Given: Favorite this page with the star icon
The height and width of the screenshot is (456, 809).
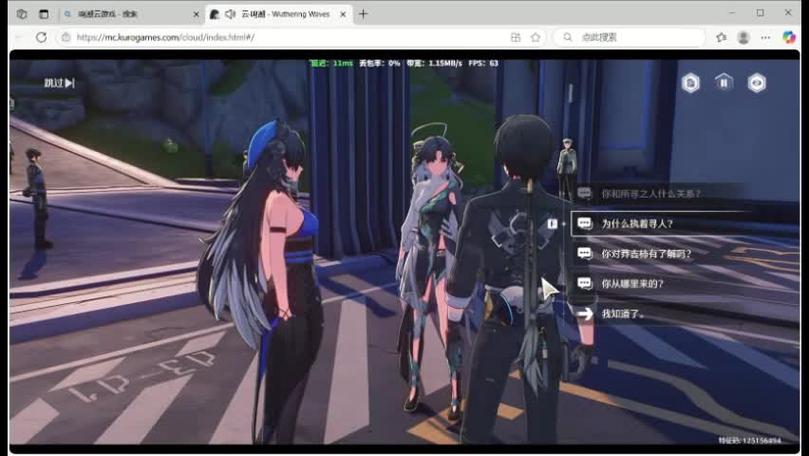Looking at the screenshot, I should (536, 37).
